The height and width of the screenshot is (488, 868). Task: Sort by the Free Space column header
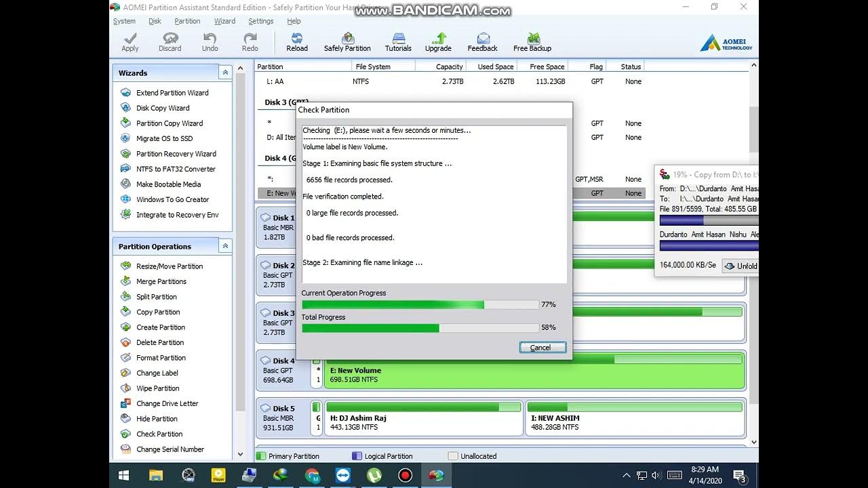coord(542,66)
